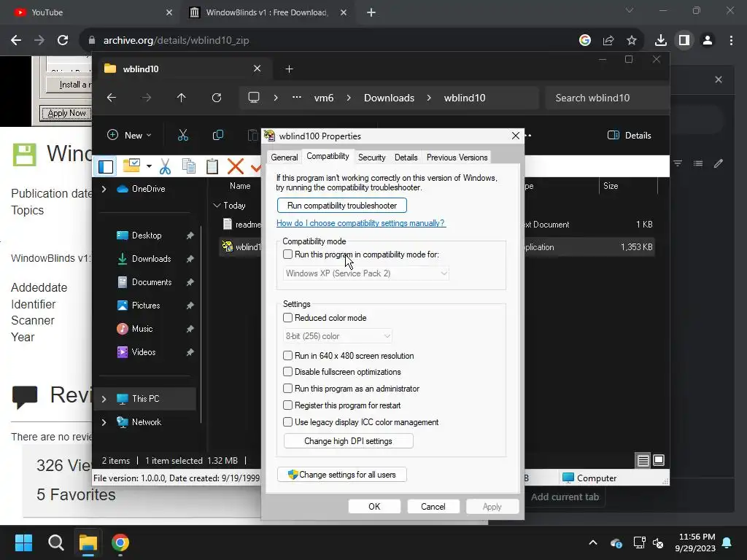
Task: Enable Run this program in compatibility mode
Action: (287, 254)
